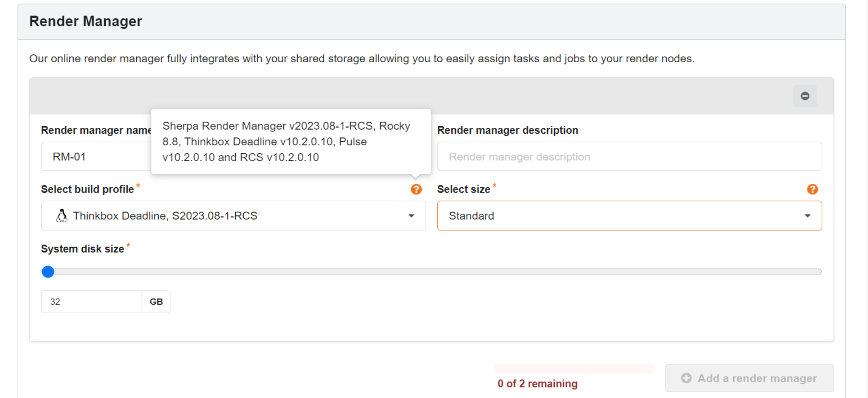Click the minus collapse icon on the panel
This screenshot has height=398, width=868.
point(805,96)
